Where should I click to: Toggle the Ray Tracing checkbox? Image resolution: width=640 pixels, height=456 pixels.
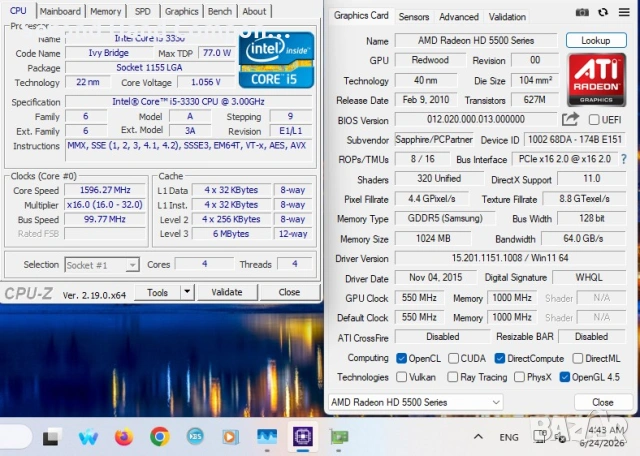pyautogui.click(x=452, y=377)
